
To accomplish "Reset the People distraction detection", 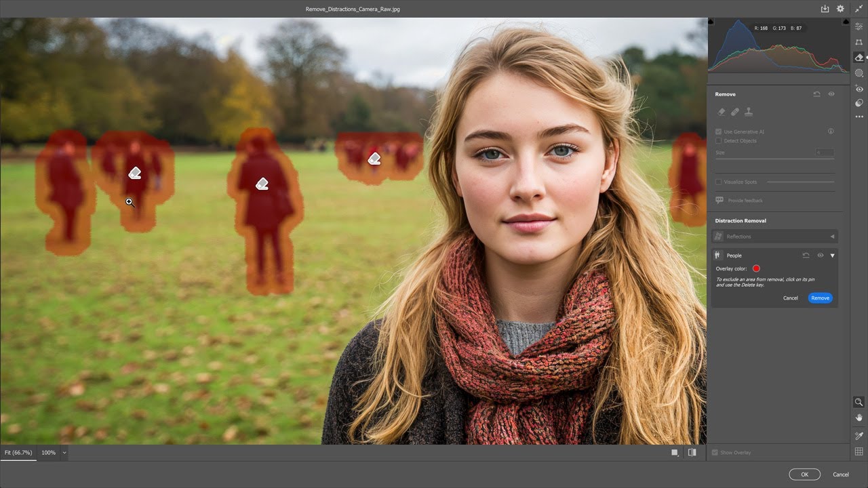I will [x=806, y=256].
